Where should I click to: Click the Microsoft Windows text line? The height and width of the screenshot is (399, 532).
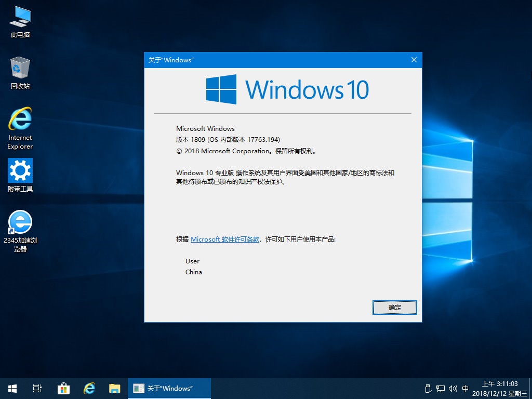click(205, 129)
